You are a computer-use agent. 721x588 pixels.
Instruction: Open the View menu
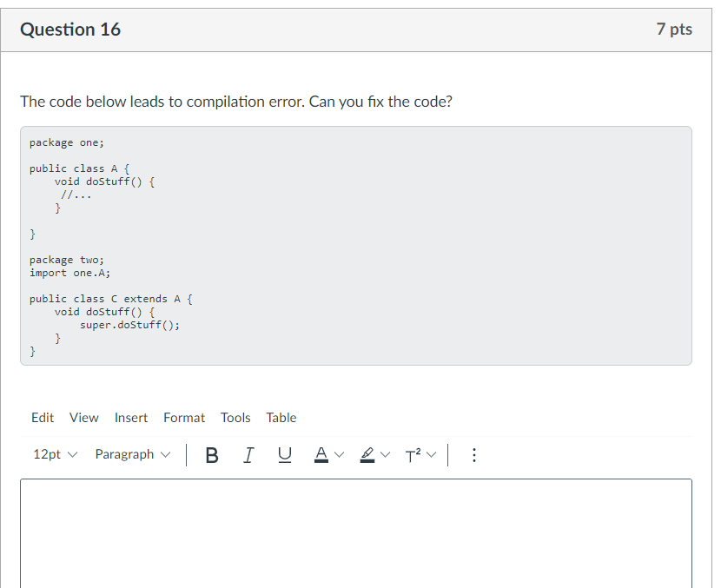click(83, 418)
